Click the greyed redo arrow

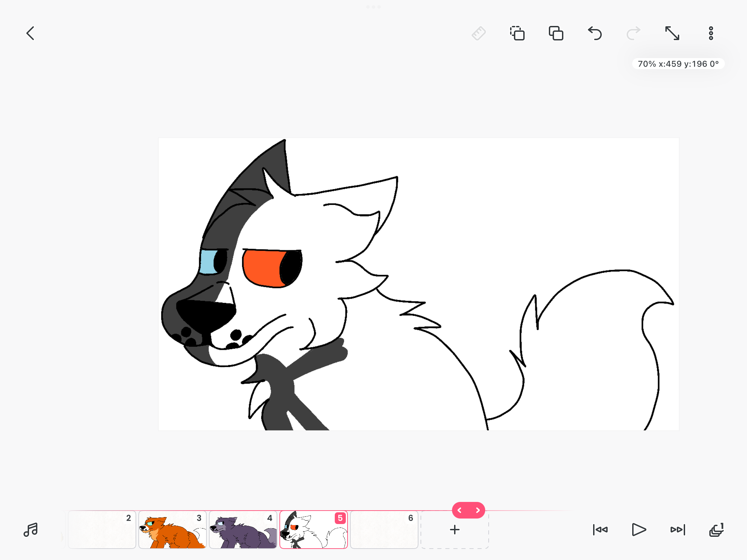(634, 34)
